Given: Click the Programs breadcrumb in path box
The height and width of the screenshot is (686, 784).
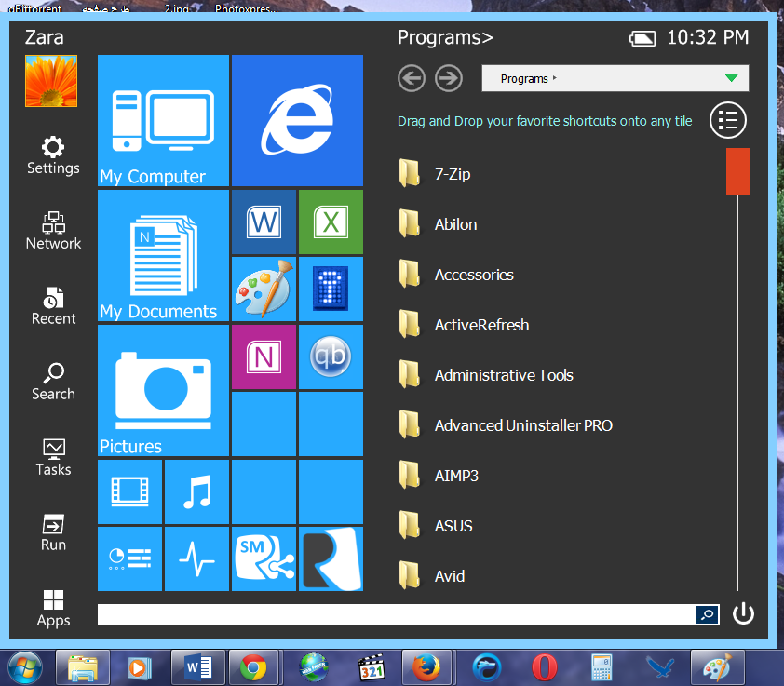Looking at the screenshot, I should pos(524,78).
